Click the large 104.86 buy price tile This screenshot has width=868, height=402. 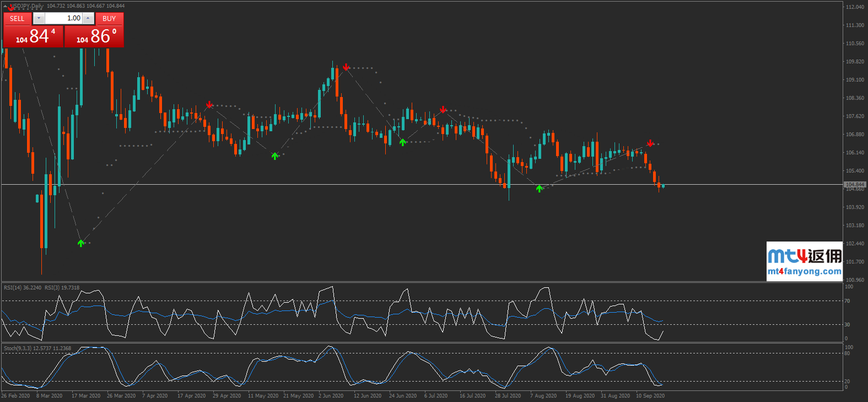click(x=94, y=36)
